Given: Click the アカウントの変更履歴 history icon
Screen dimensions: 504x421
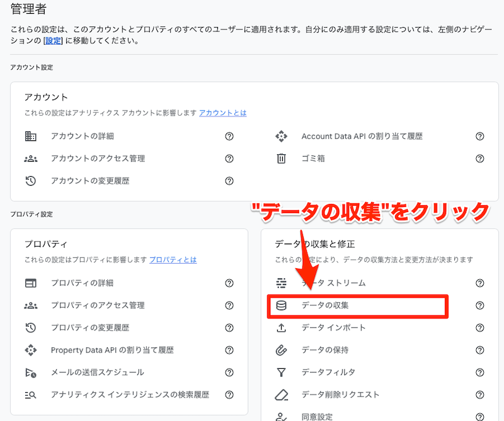Looking at the screenshot, I should point(30,181).
